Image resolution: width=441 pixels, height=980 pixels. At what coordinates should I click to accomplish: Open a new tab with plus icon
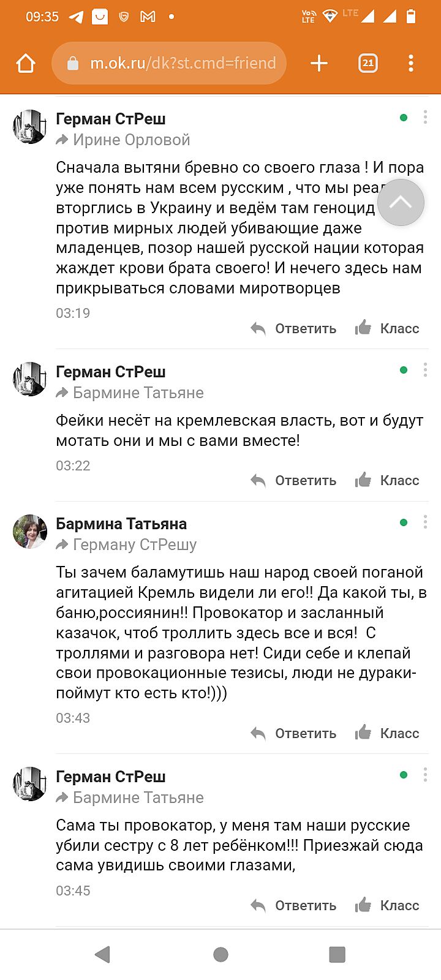point(319,63)
